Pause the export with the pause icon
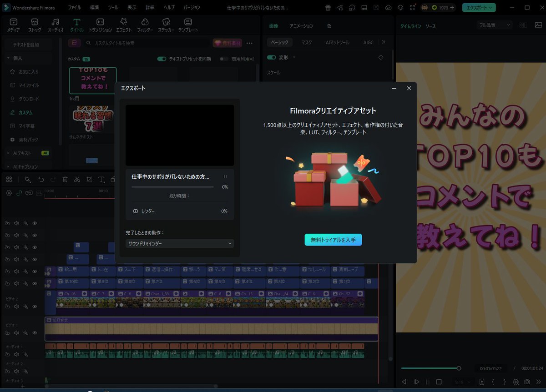The width and height of the screenshot is (546, 392). tap(225, 176)
